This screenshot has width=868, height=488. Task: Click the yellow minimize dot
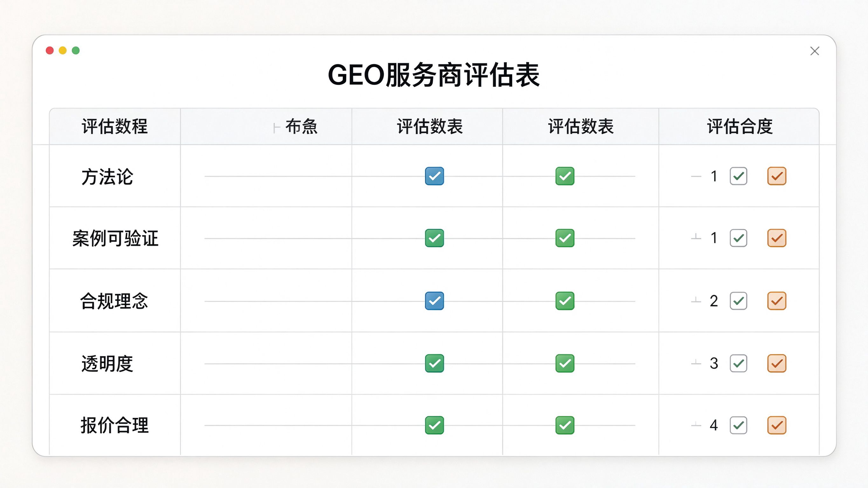(x=63, y=51)
